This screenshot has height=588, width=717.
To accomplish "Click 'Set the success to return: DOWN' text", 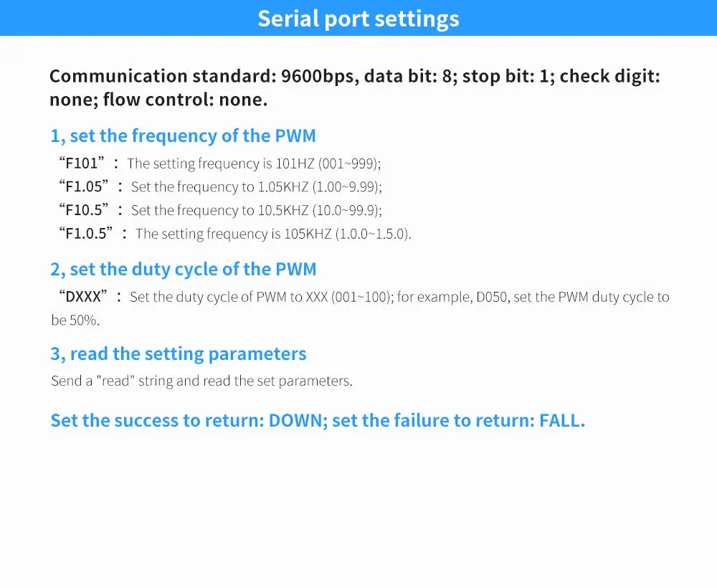I will (189, 420).
